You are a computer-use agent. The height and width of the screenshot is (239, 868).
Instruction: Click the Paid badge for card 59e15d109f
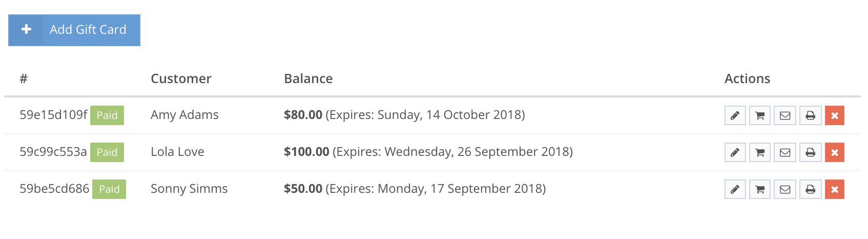coord(107,115)
